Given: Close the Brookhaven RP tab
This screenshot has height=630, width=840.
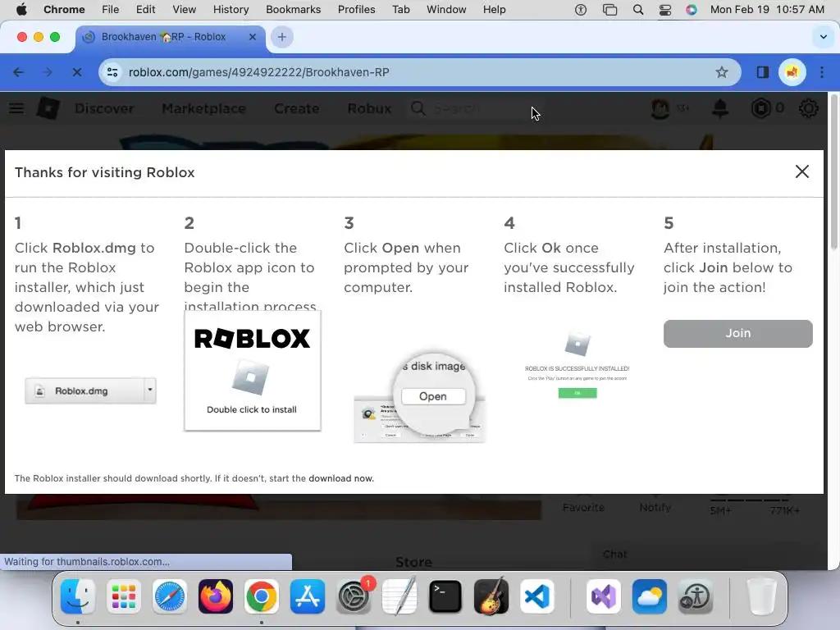Looking at the screenshot, I should click(x=253, y=37).
